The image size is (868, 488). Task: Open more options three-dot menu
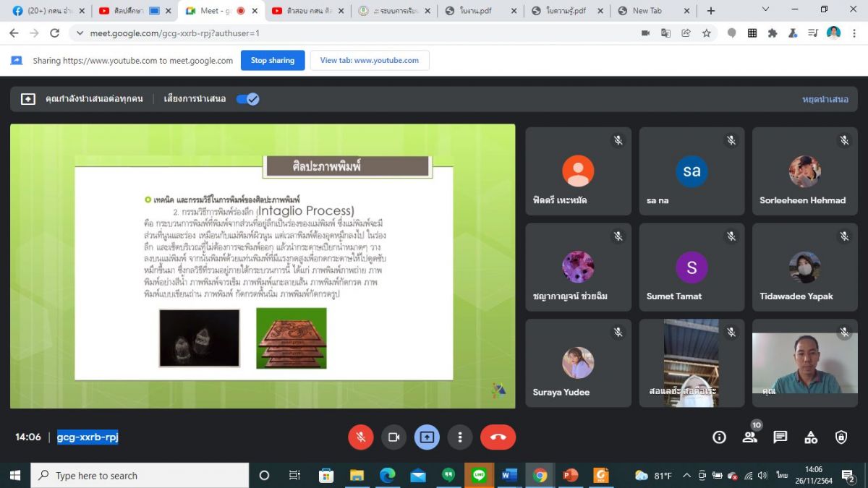[460, 437]
